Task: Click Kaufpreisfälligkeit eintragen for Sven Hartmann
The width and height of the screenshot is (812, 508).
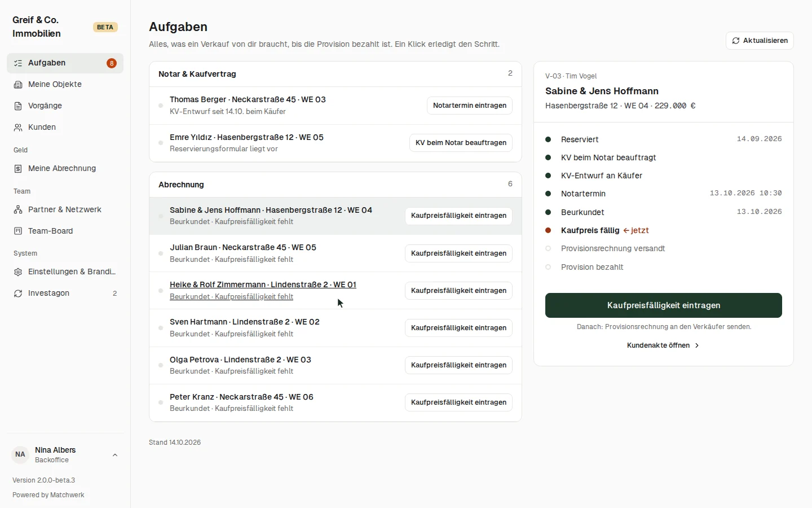Action: click(458, 328)
